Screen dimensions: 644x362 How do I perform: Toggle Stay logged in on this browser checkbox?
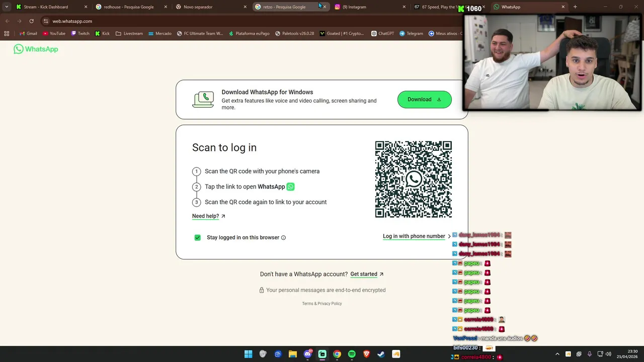(x=198, y=237)
